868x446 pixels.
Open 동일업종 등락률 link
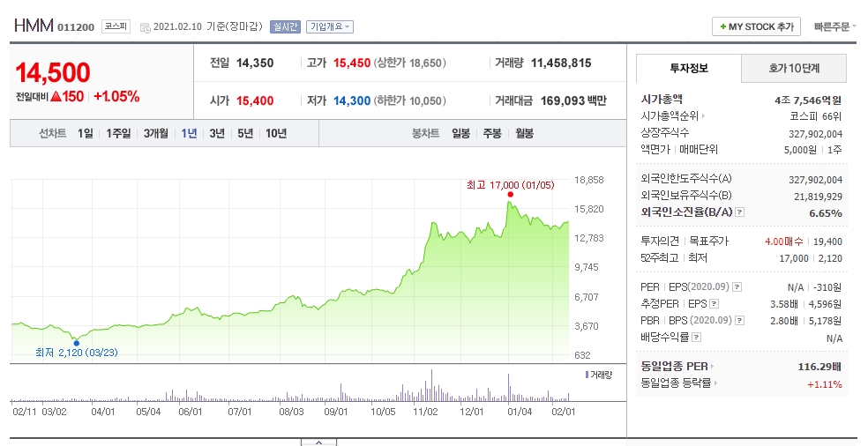coord(678,383)
